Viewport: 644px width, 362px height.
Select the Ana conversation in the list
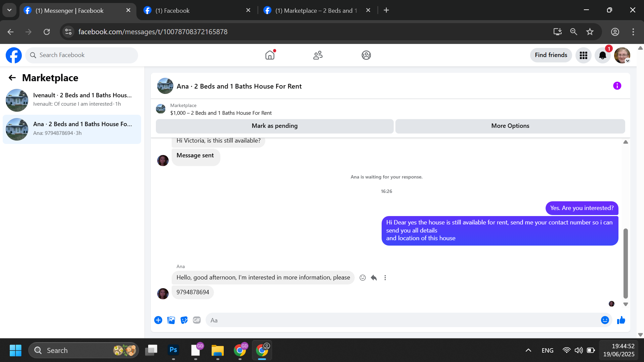click(x=72, y=129)
